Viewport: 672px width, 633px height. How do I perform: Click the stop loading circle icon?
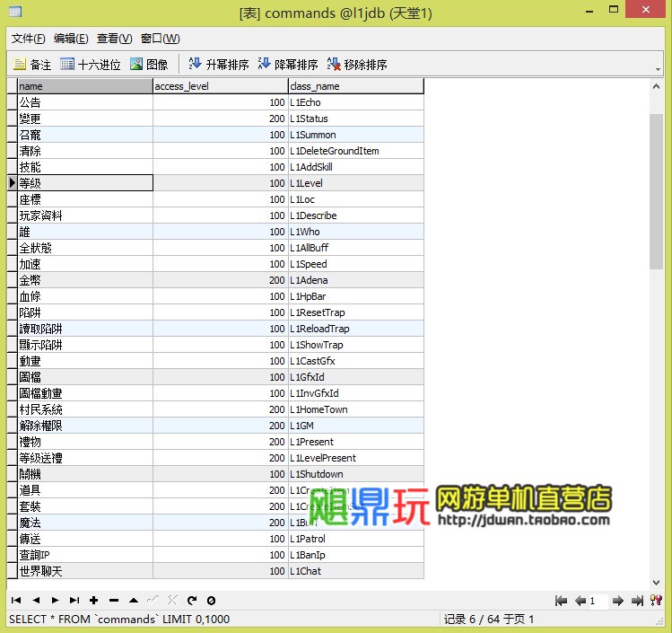211,601
